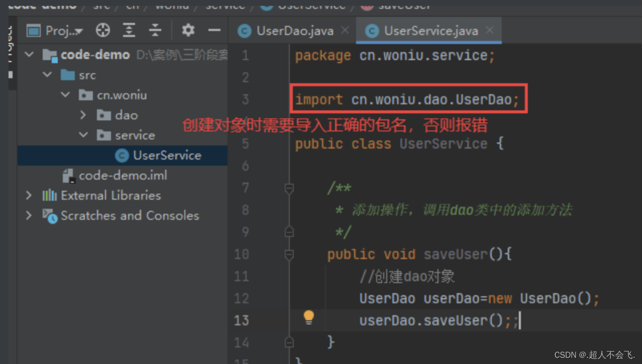Image resolution: width=642 pixels, height=364 pixels.
Task: Click 'new UserDao()' on line 12
Action: (540, 298)
